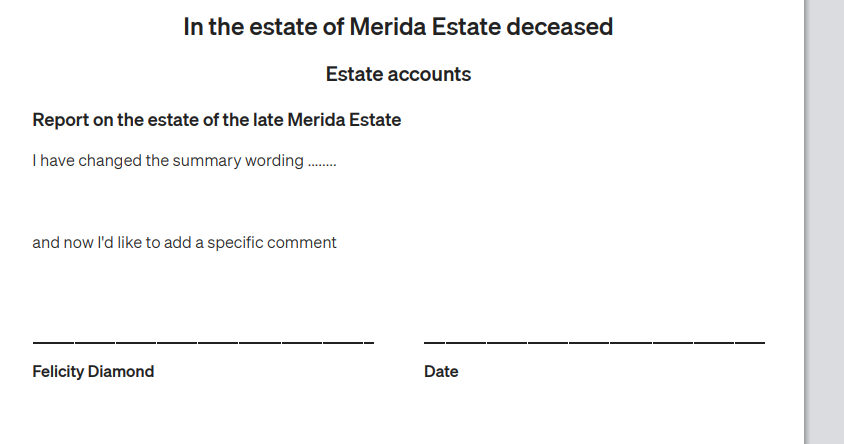Click the signature line above Date
844x444 pixels.
click(594, 341)
